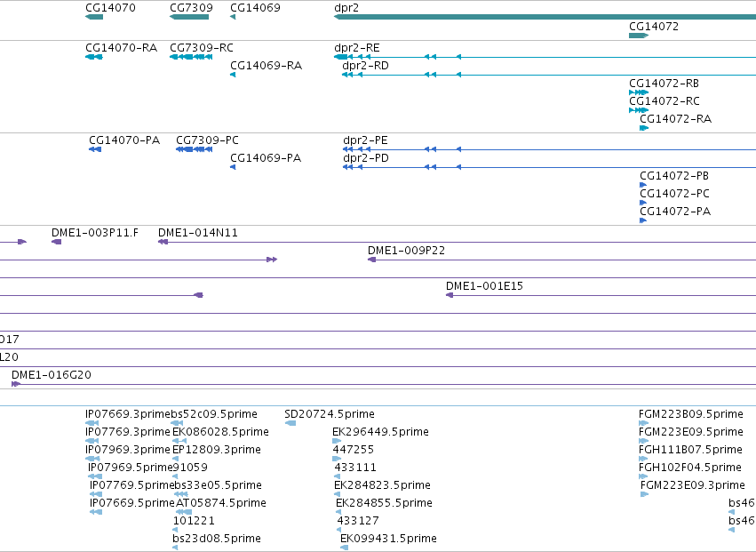Screen dimensions: 756x552
Task: Click the CG7309-PC protein feature
Action: [195, 149]
